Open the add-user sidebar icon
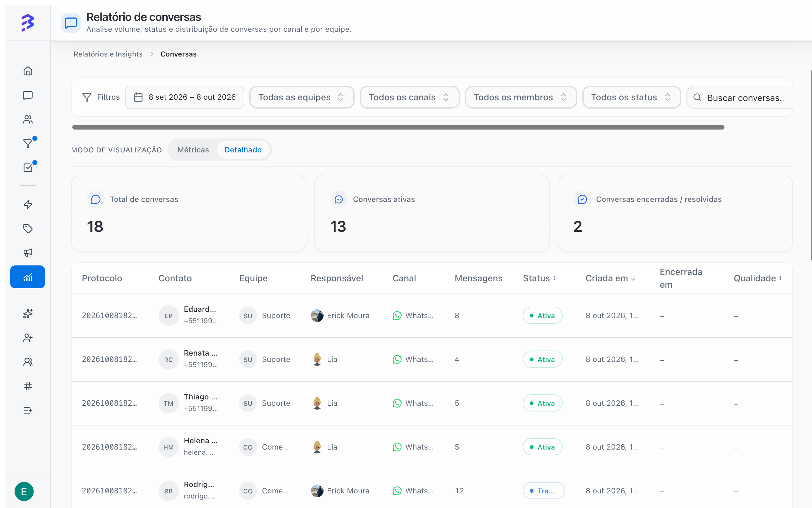812x508 pixels. (x=28, y=338)
